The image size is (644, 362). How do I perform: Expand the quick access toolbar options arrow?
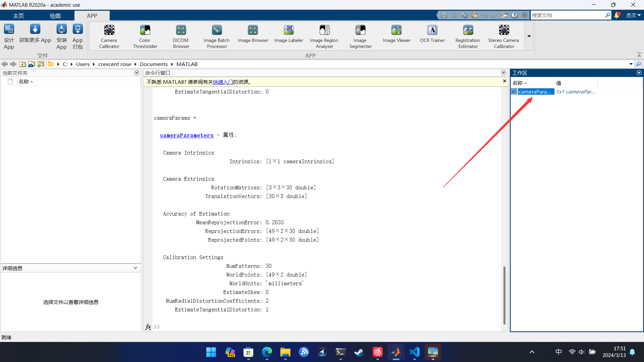click(525, 15)
